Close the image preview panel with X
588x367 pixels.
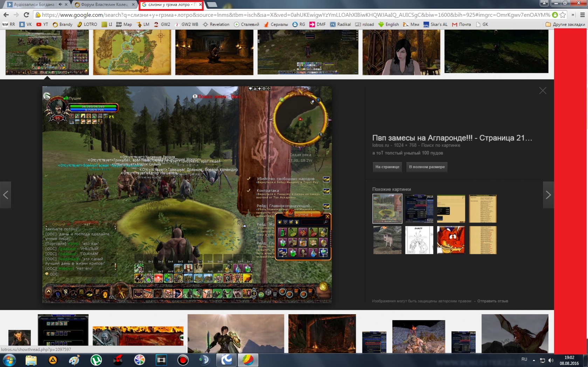click(543, 91)
